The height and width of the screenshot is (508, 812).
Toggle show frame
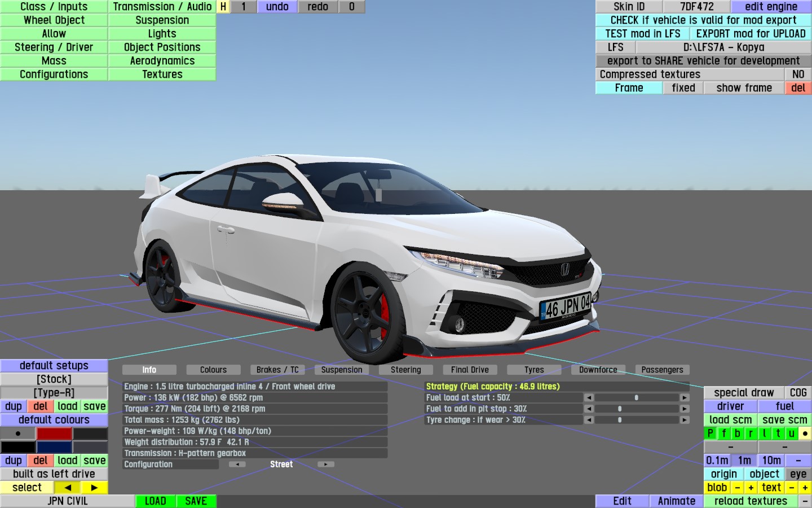[x=744, y=88]
